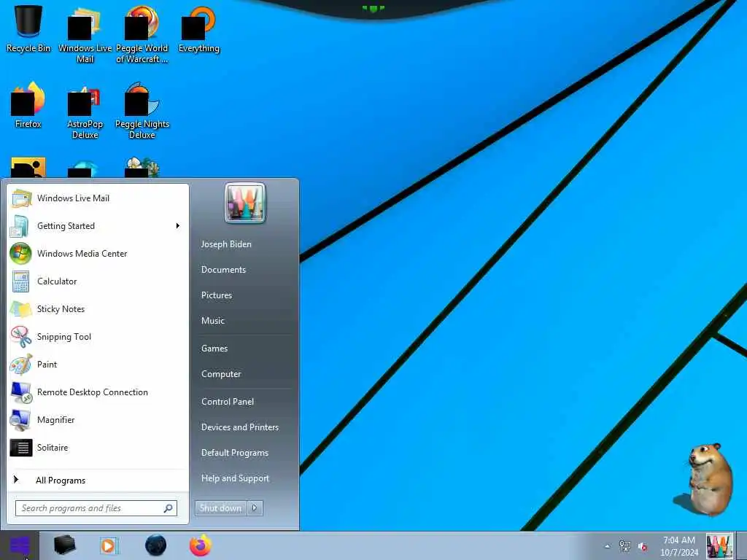747x560 pixels.
Task: Launch Firefox from the desktop icon
Action: [x=28, y=105]
